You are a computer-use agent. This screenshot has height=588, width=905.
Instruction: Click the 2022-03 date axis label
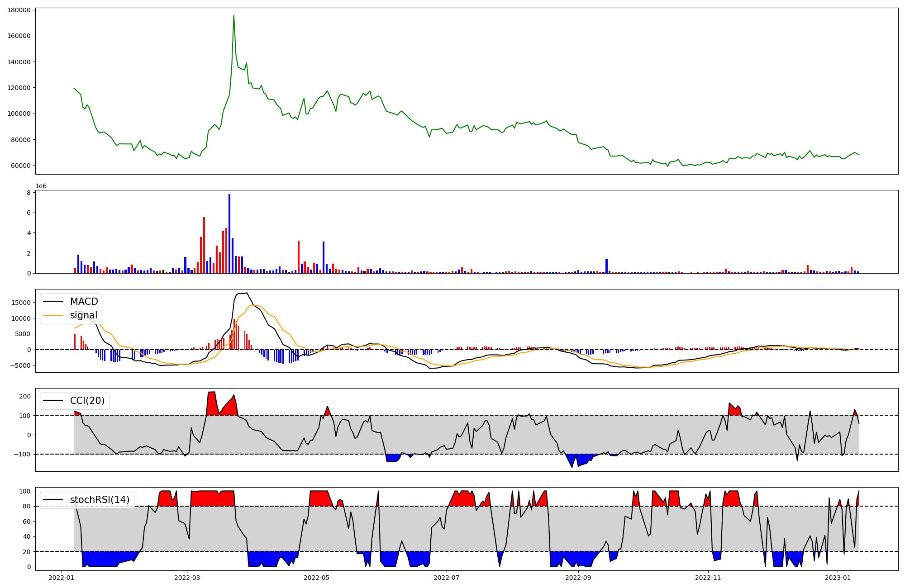coord(187,578)
